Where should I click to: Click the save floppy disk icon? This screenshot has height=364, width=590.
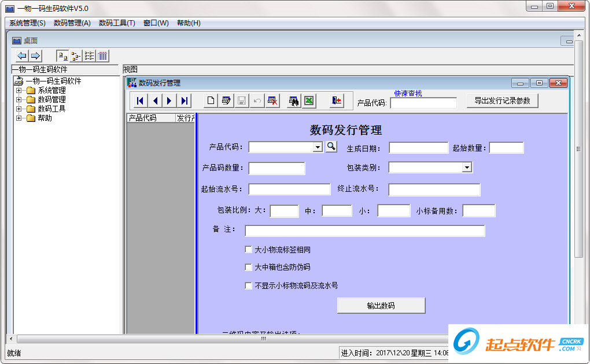point(242,101)
